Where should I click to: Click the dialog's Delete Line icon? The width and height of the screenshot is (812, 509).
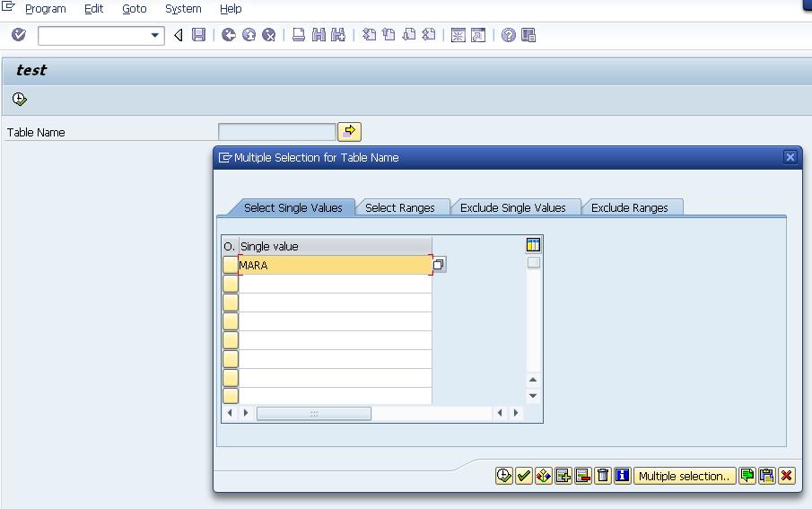click(583, 476)
